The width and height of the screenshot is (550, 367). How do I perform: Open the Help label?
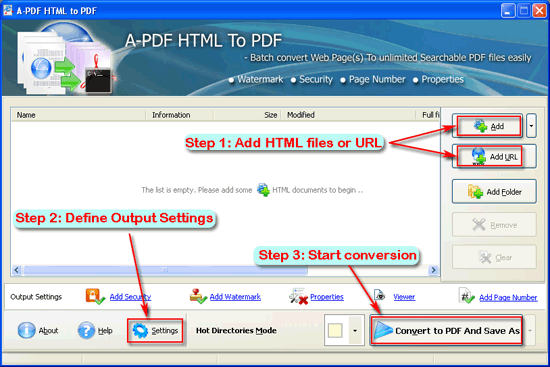click(105, 331)
